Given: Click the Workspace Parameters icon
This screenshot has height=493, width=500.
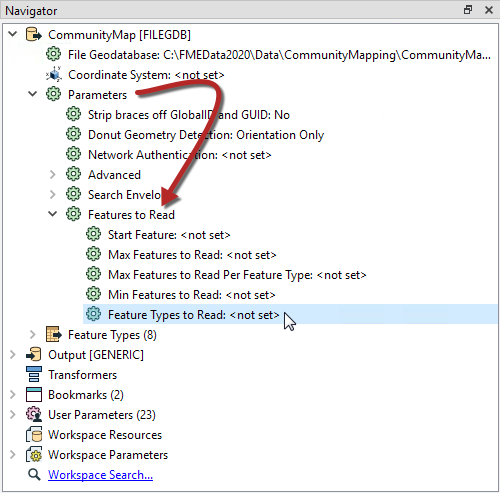Looking at the screenshot, I should point(34,455).
